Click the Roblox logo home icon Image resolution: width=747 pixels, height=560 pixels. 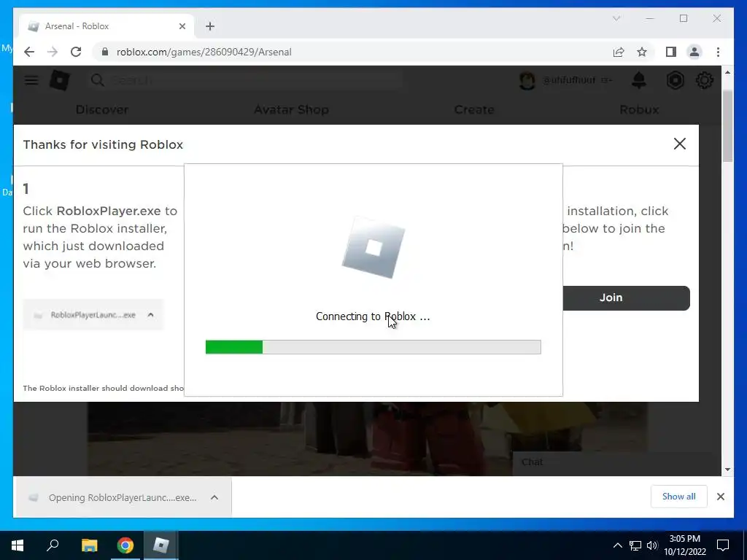60,80
